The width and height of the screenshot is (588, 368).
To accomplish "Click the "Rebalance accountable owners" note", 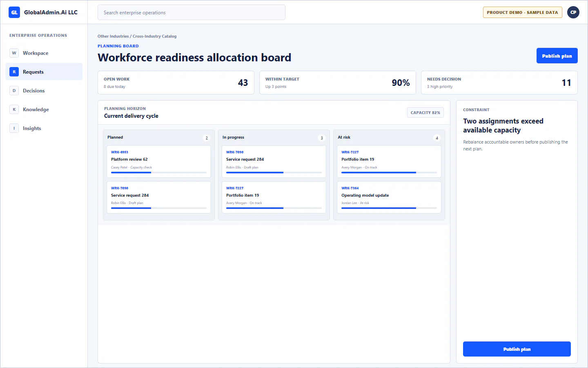I will (x=515, y=146).
